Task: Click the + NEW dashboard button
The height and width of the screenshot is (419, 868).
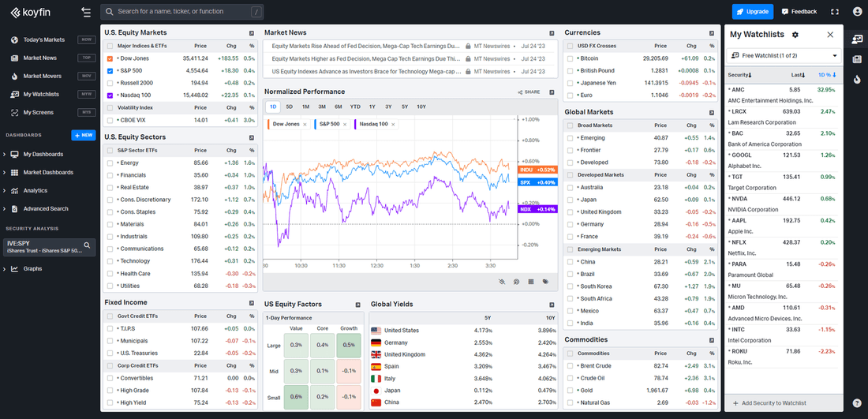Action: 84,136
